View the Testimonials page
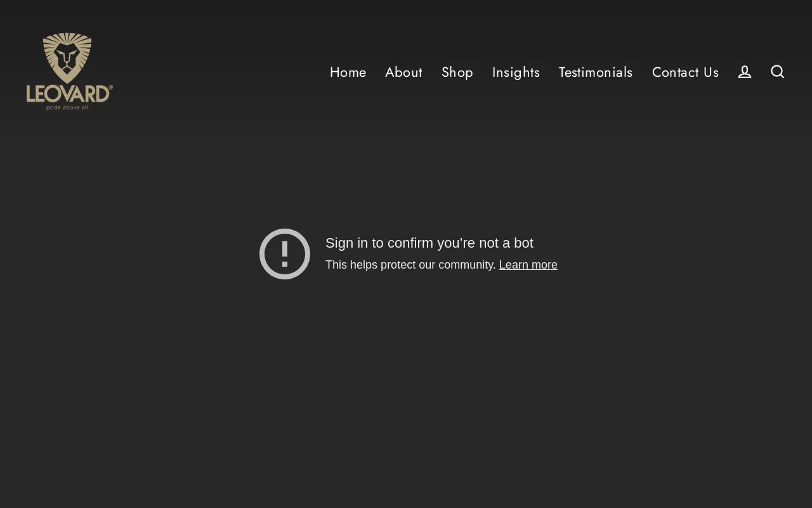812x508 pixels. pyautogui.click(x=596, y=72)
